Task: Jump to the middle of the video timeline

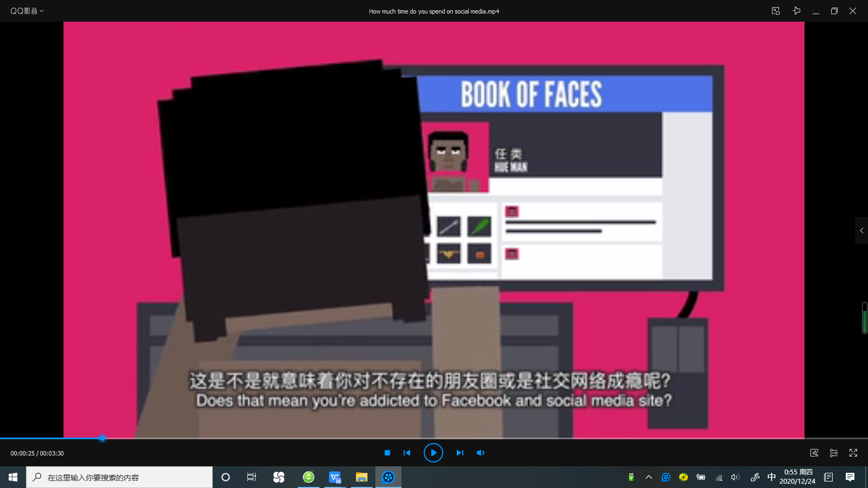Action: [434, 438]
